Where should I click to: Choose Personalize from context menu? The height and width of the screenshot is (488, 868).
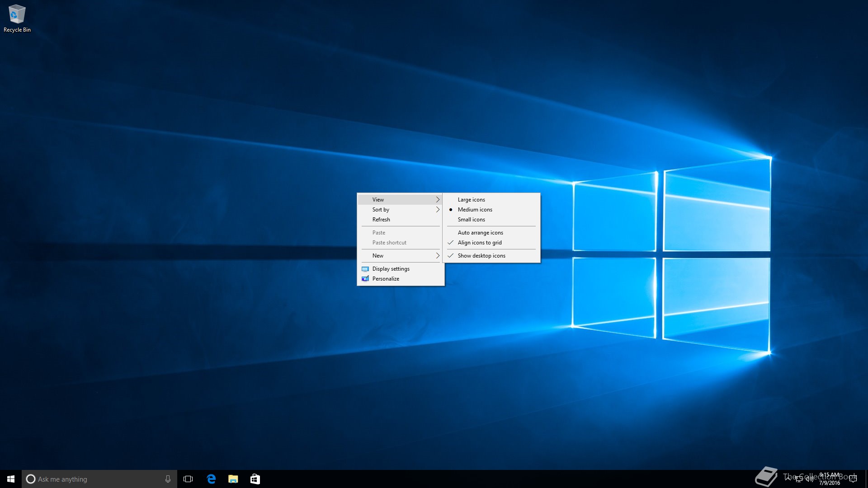(401, 279)
